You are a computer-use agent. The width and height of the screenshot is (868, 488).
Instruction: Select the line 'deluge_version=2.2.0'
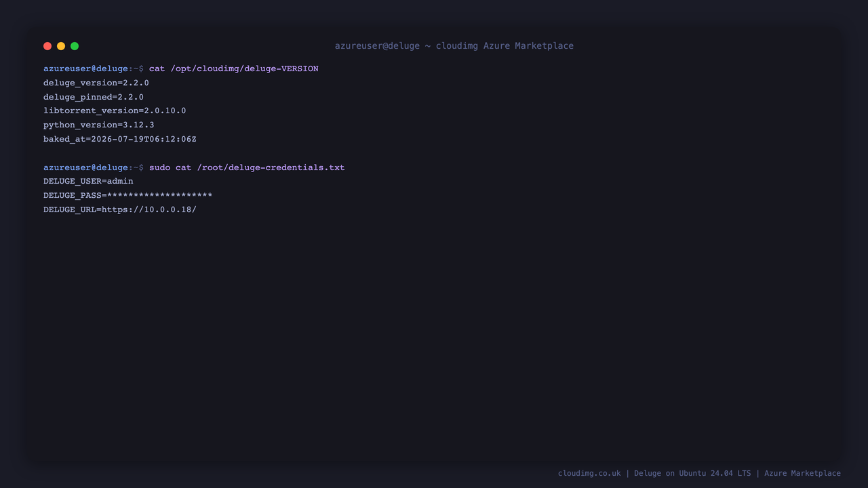coord(96,83)
